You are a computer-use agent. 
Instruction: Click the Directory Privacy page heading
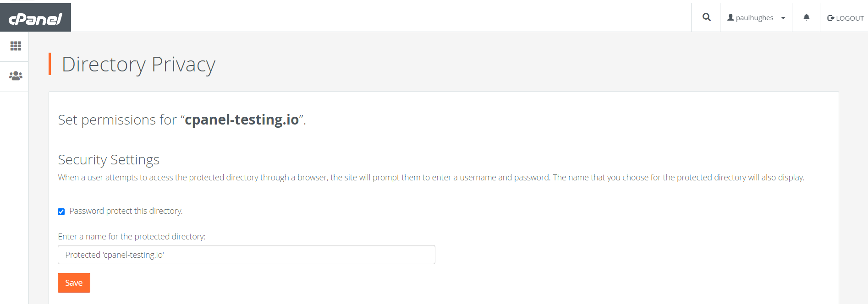[138, 64]
